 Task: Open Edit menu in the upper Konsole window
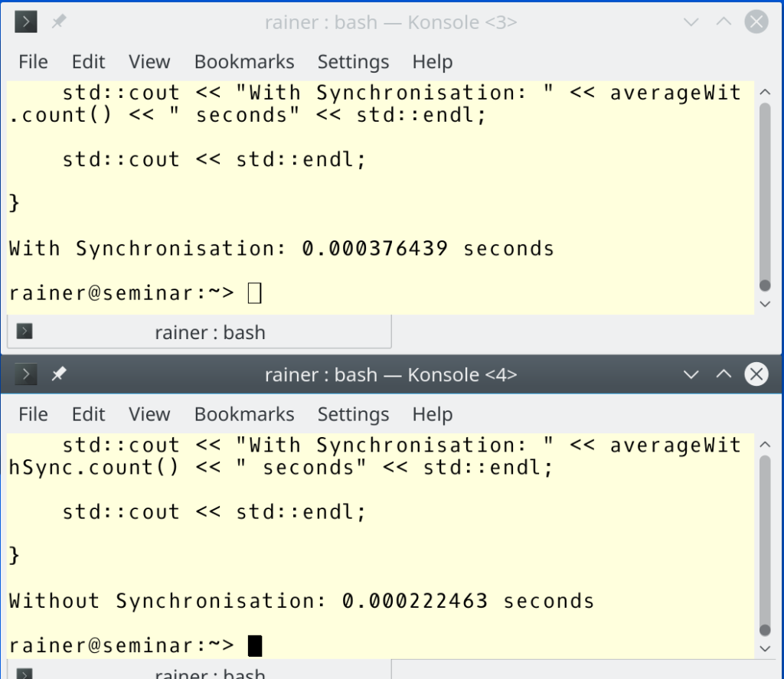tap(88, 62)
